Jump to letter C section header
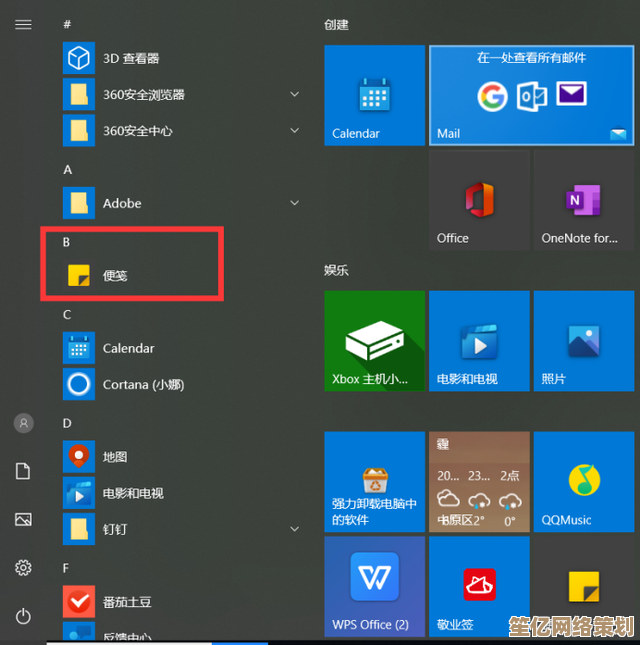 [67, 314]
